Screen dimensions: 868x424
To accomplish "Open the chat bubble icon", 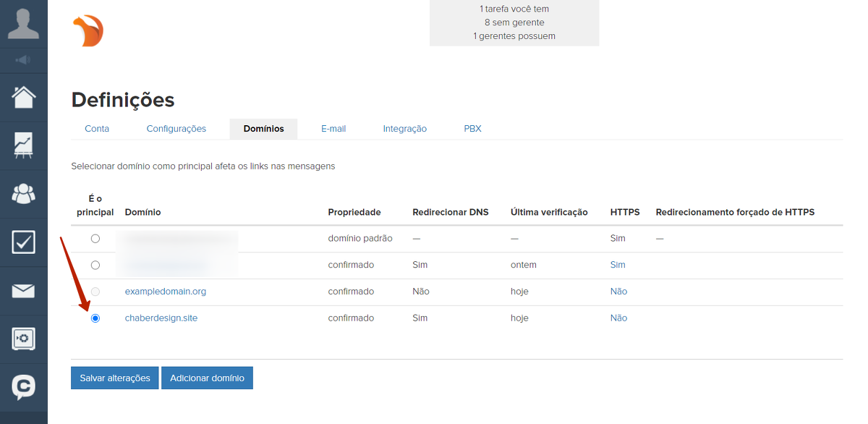I will click(x=23, y=387).
